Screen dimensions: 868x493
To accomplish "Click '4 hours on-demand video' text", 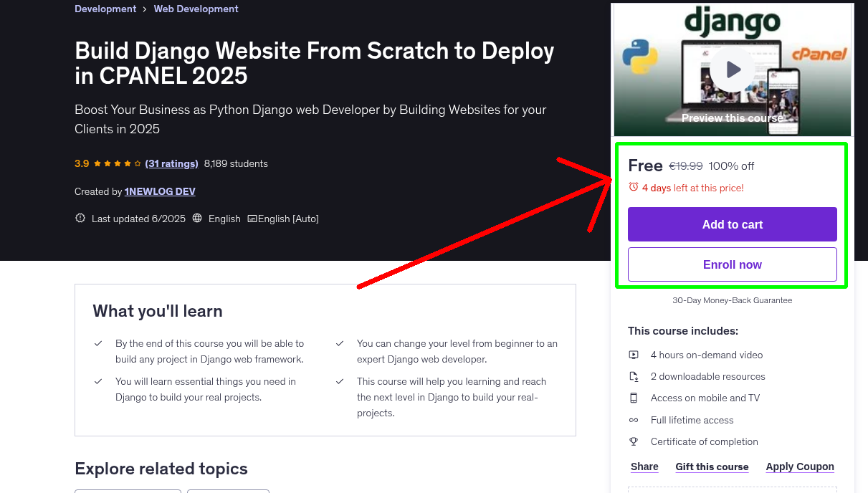I will [x=707, y=355].
